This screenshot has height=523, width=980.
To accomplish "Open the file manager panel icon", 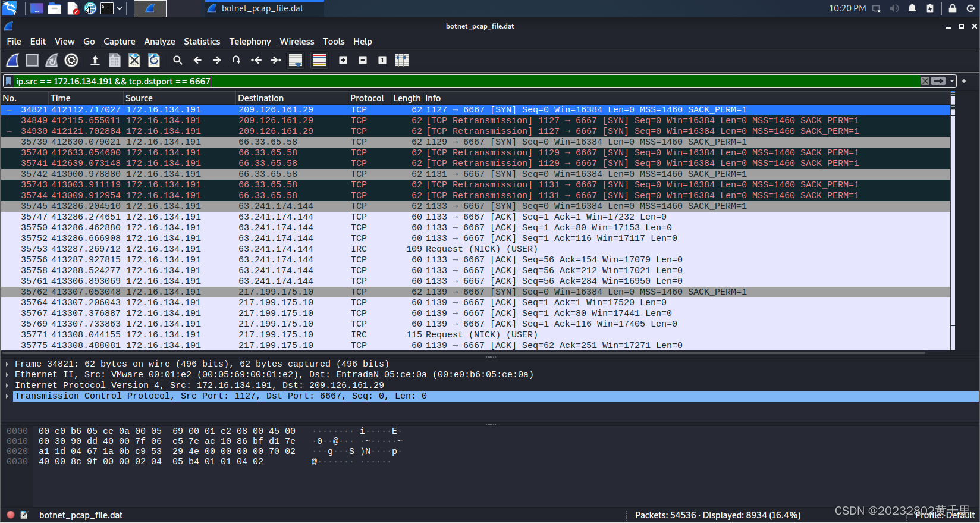I will pos(55,8).
